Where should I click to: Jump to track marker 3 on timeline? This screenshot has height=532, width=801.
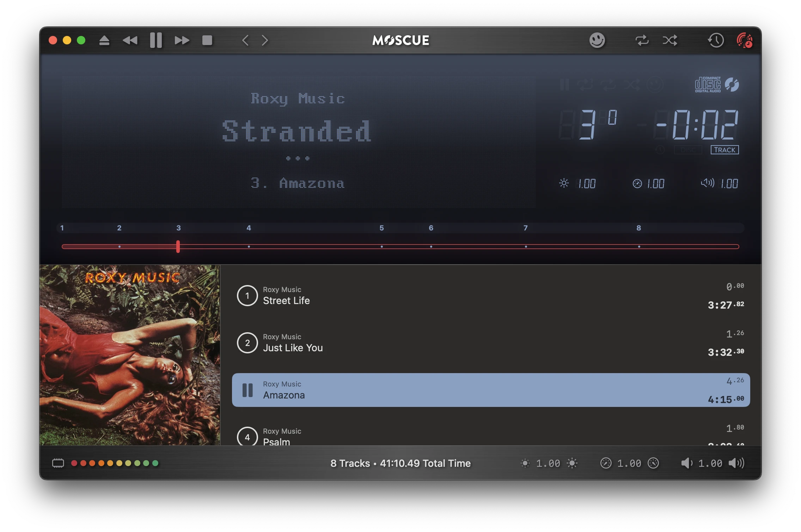178,228
